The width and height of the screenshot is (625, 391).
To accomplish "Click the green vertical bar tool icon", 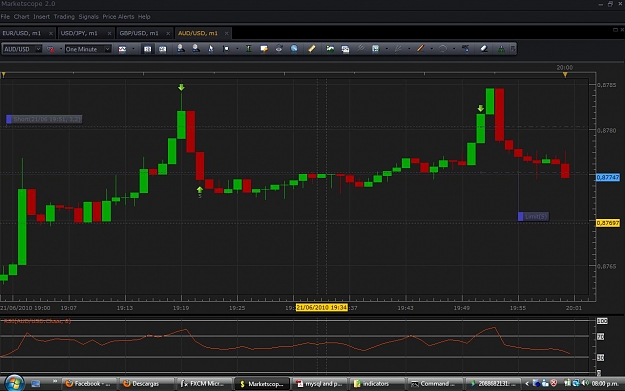I will coord(249,49).
